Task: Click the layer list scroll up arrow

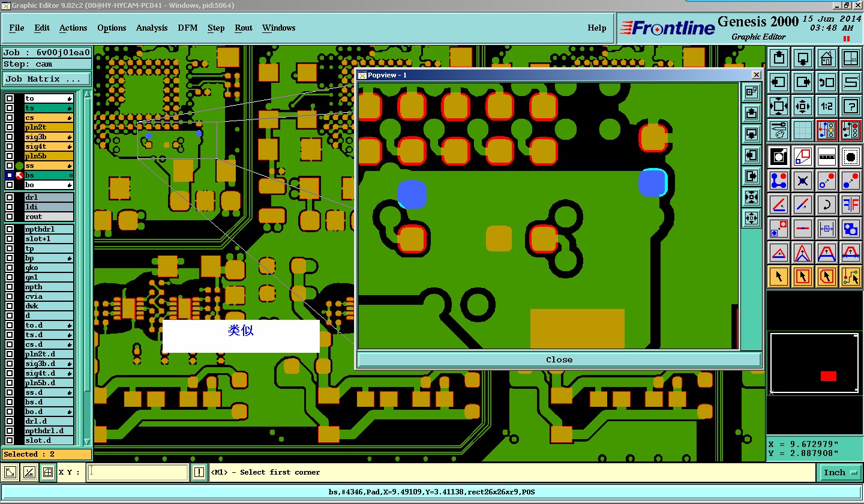Action: (87, 95)
